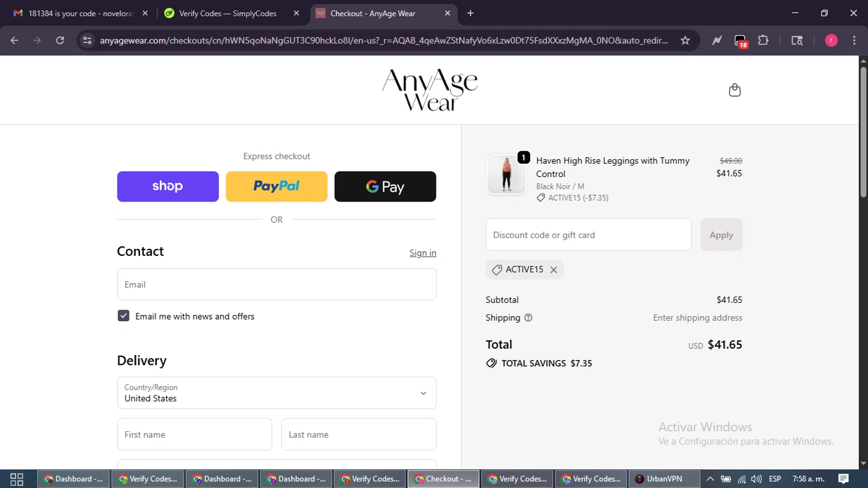Screen dimensions: 868x488
Task: Click the TOTAL SAVINGS $7.35 text
Action: tap(546, 364)
